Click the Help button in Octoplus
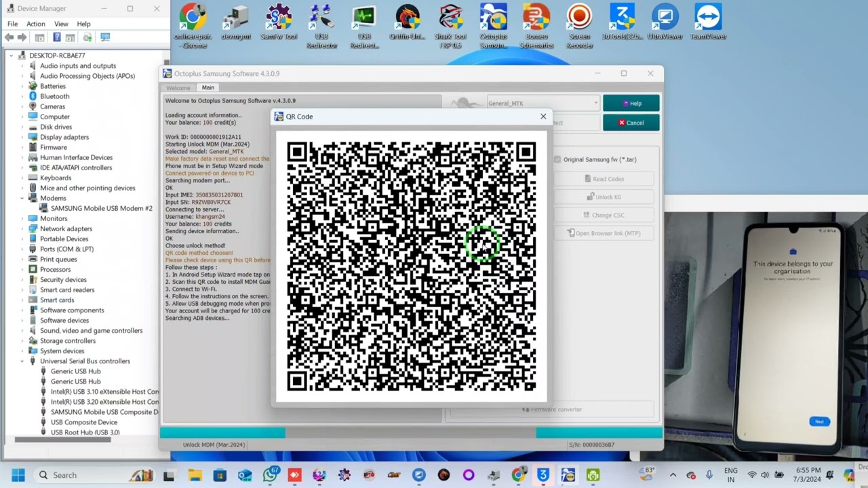Screen dimensions: 868x488 click(631, 103)
